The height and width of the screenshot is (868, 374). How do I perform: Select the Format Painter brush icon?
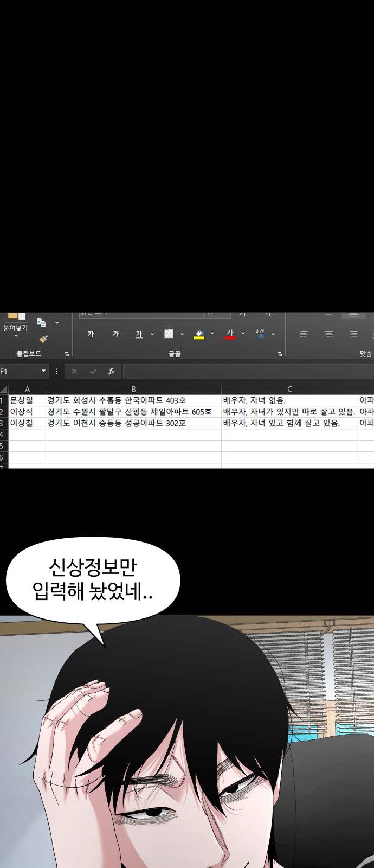pyautogui.click(x=43, y=339)
